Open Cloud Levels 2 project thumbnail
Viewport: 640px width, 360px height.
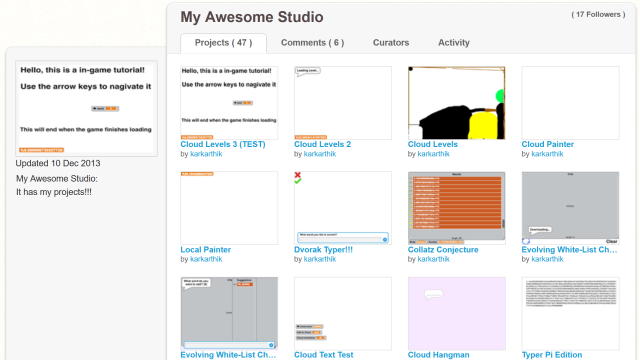click(x=343, y=103)
